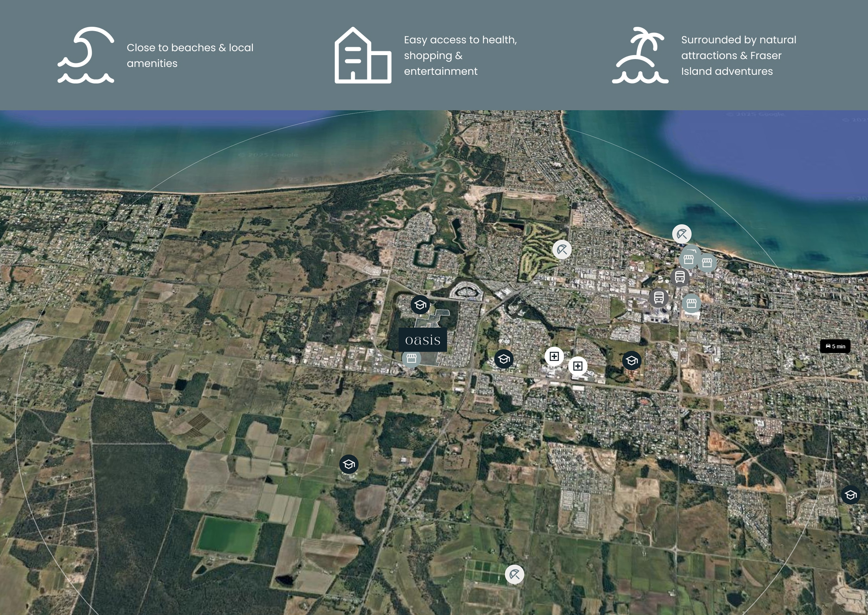The width and height of the screenshot is (868, 615).
Task: Click the school marker at the right edge
Action: (850, 495)
